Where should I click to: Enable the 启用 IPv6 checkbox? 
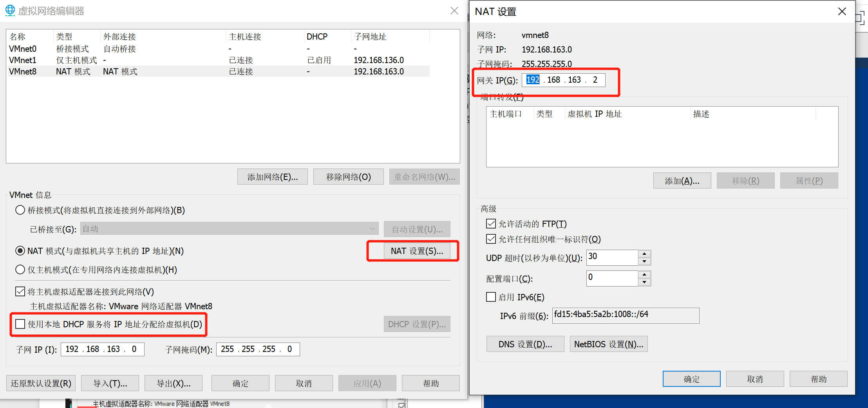point(491,297)
